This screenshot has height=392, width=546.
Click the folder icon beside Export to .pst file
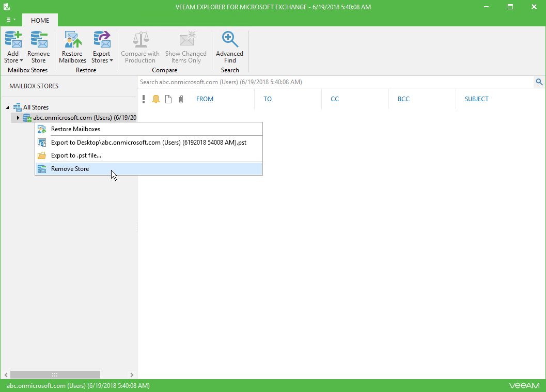coord(42,155)
